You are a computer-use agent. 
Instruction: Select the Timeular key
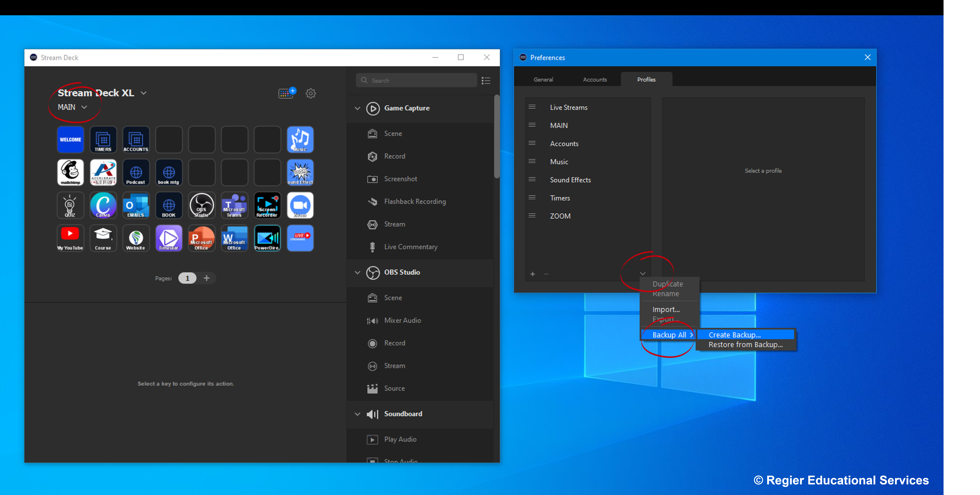169,238
